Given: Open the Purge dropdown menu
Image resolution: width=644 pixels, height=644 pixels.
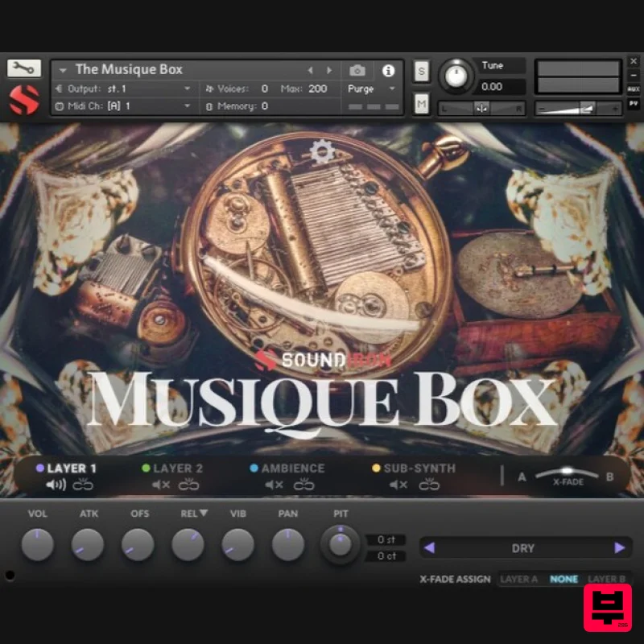Looking at the screenshot, I should click(371, 89).
